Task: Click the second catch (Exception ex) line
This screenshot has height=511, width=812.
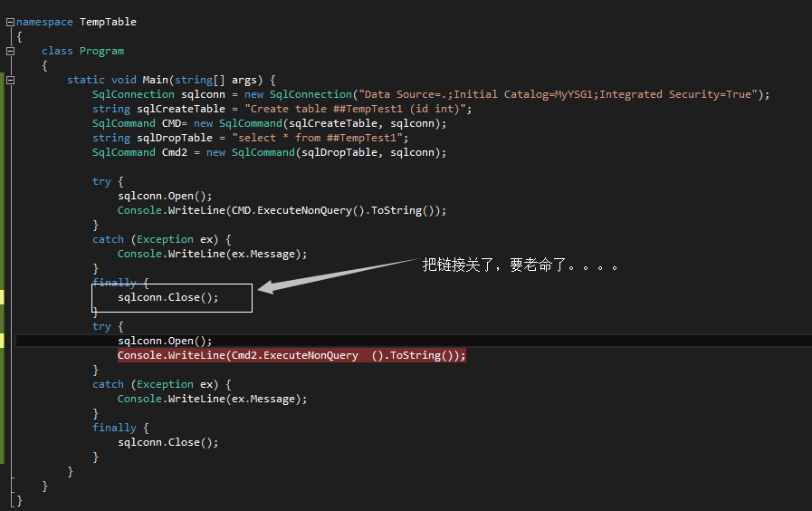Action: pos(161,384)
